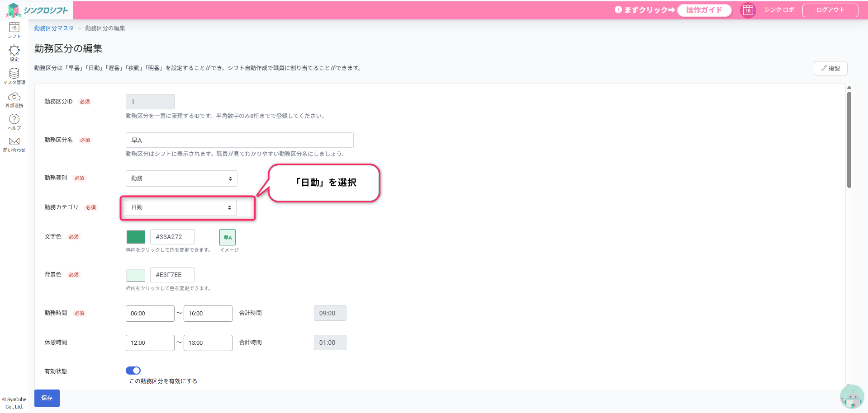
Task: Expand the 勤務カテゴリ dropdown showing 日勤
Action: pyautogui.click(x=181, y=207)
